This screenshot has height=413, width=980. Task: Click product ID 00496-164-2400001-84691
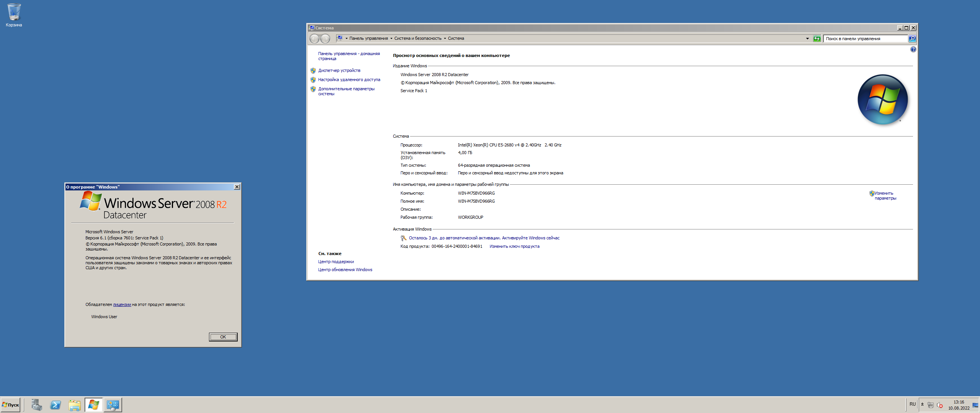(457, 247)
